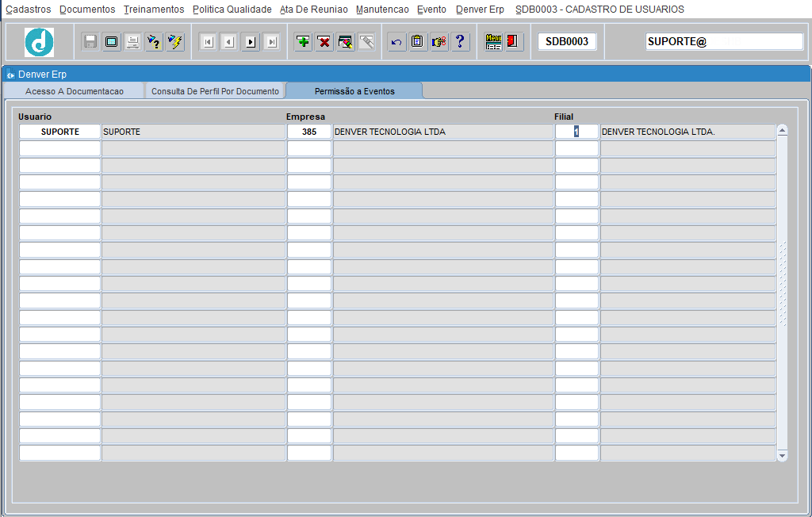Go to the previous record
This screenshot has height=517, width=812.
(x=229, y=42)
